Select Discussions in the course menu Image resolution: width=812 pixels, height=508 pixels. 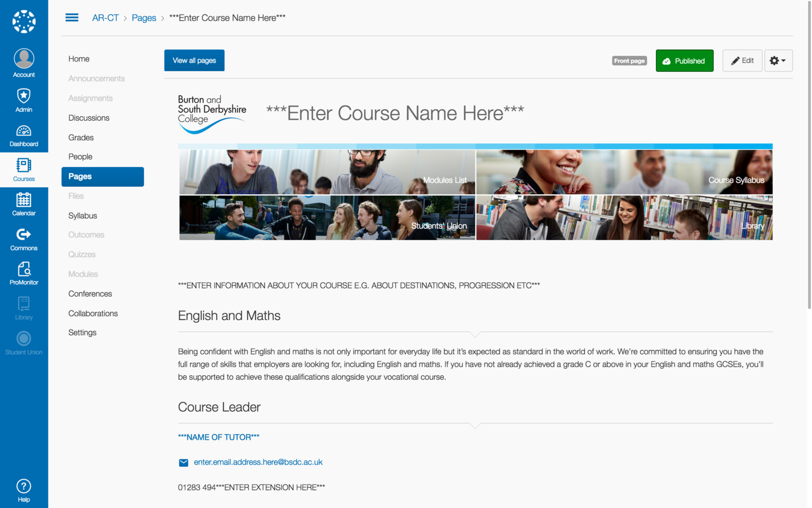tap(89, 118)
